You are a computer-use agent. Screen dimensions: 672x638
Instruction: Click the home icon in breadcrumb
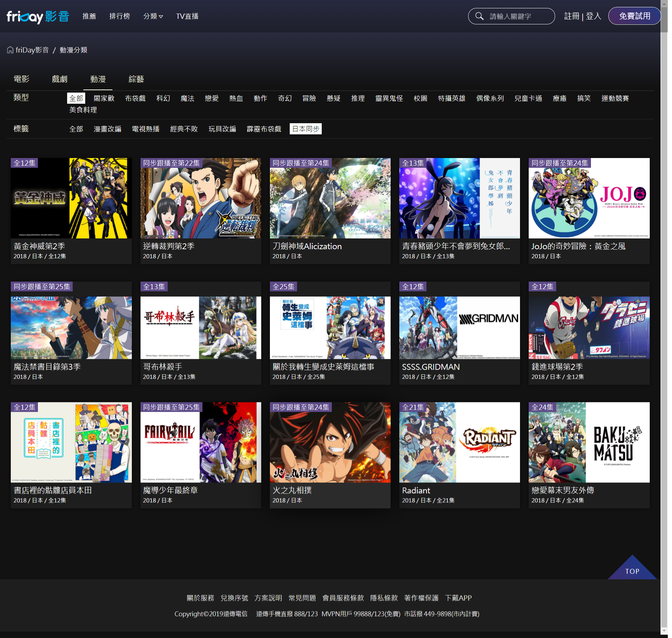coord(10,50)
